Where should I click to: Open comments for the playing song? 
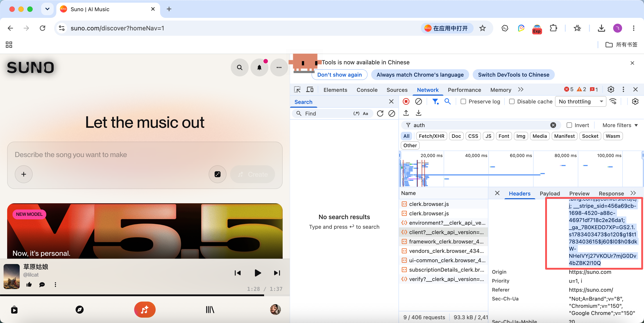(x=42, y=285)
